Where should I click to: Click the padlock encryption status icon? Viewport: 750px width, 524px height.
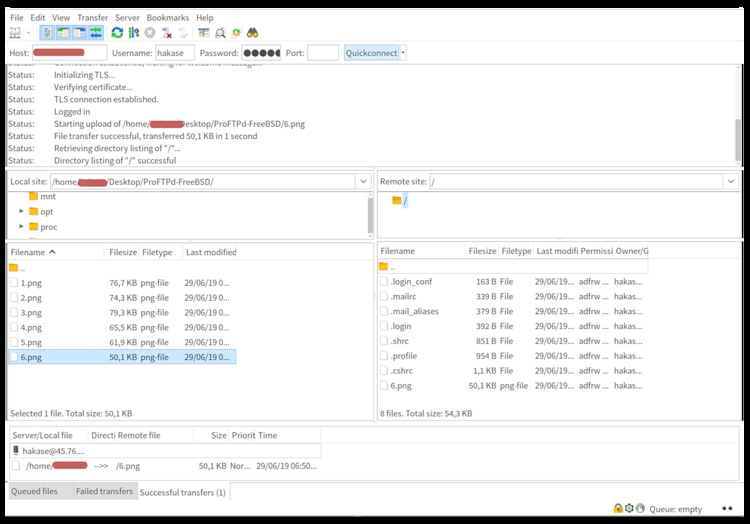pos(618,509)
